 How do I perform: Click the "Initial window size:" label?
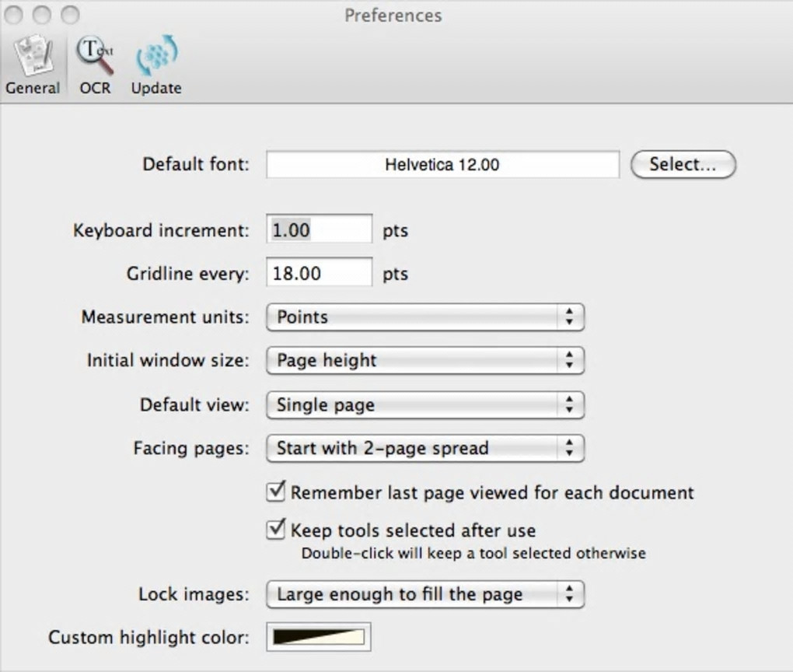click(168, 360)
